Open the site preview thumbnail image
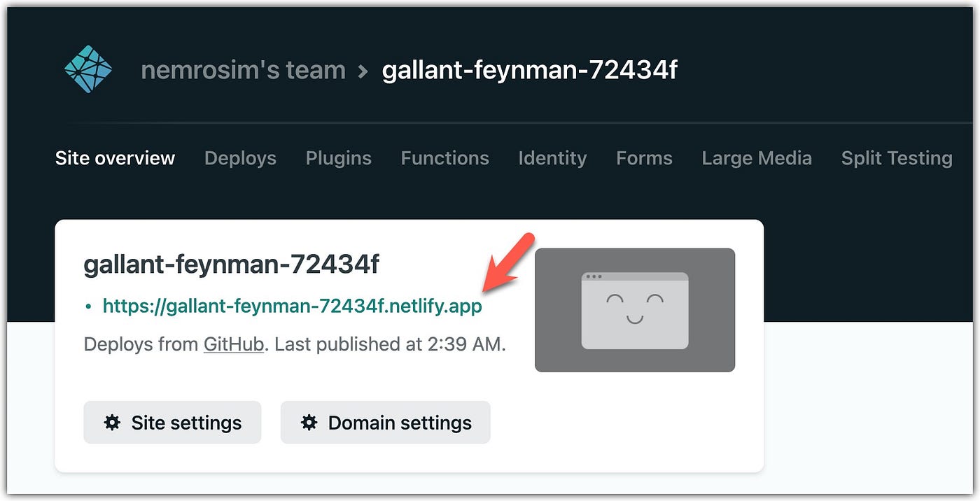This screenshot has width=980, height=501. point(634,310)
